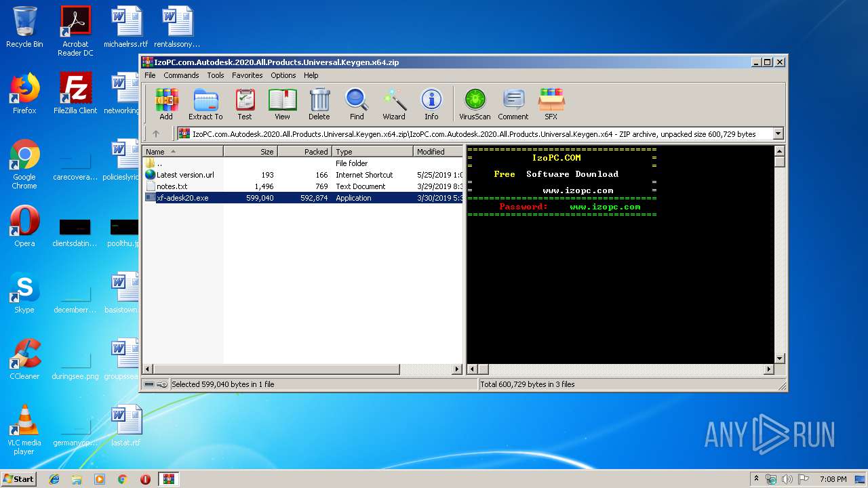Select notes.txt in the archive list
The image size is (868, 488).
pos(303,186)
